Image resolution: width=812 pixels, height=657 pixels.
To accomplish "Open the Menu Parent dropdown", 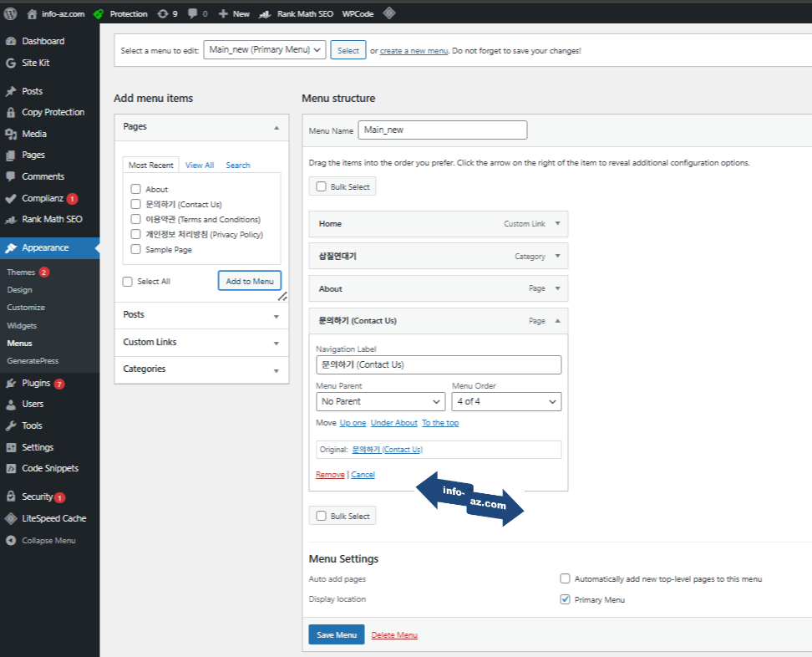I will pyautogui.click(x=380, y=402).
